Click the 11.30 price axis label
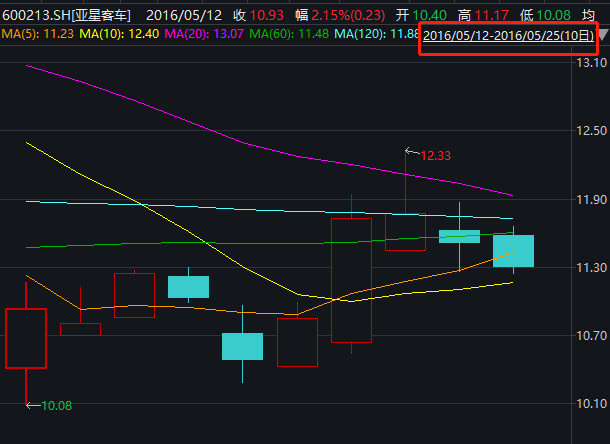Viewport: 610px width, 444px height. coord(588,267)
